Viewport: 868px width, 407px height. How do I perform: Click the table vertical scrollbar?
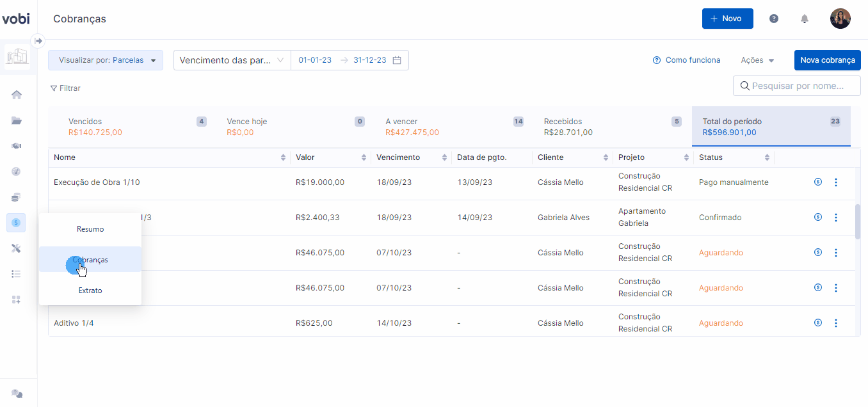coord(858,221)
